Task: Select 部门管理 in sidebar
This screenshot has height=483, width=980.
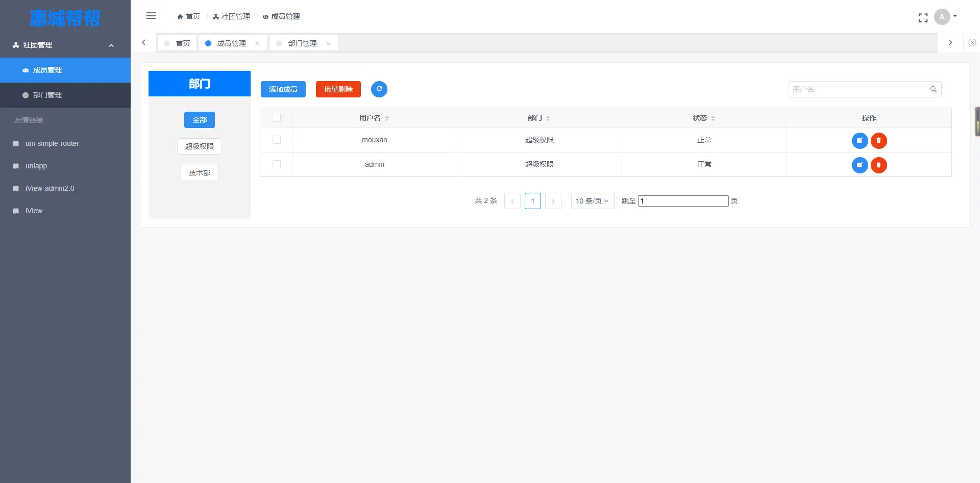Action: tap(65, 95)
